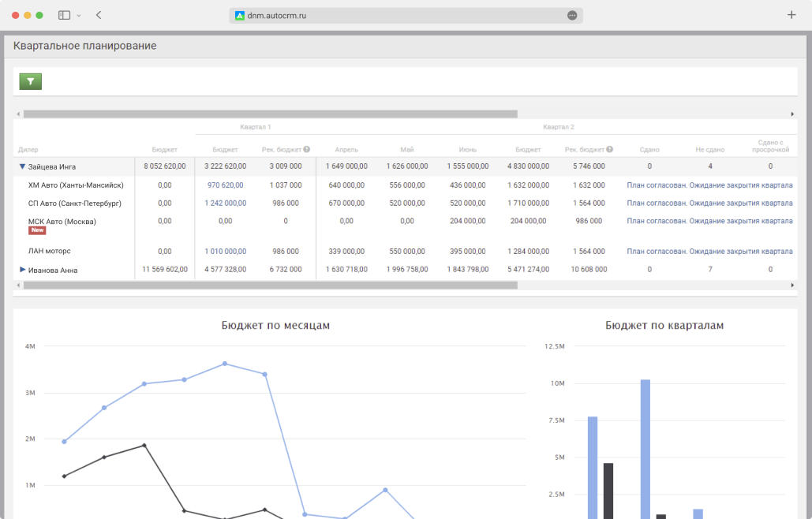Open the green filter button
This screenshot has height=519, width=812.
[31, 80]
